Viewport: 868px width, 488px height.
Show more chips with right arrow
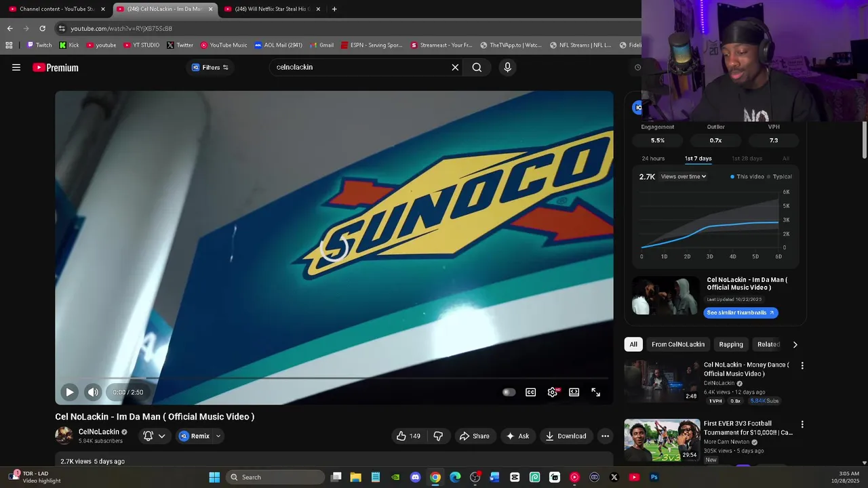pos(795,344)
